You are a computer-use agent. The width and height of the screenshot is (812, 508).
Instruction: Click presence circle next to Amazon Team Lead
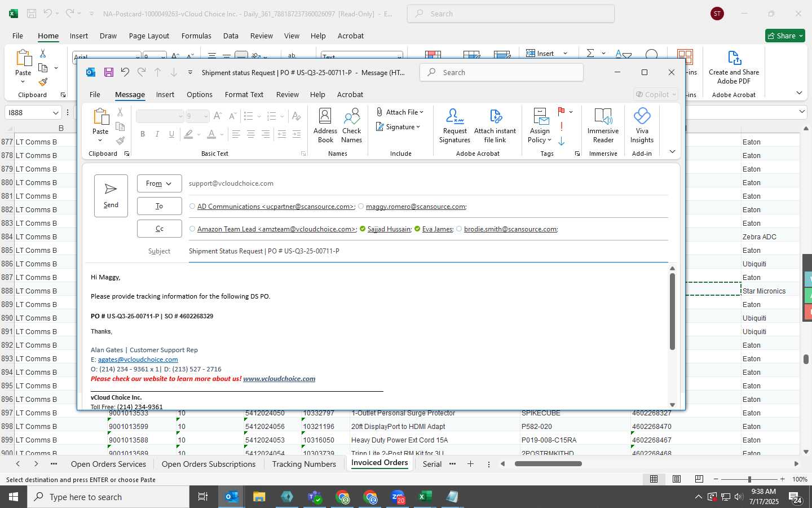point(192,229)
